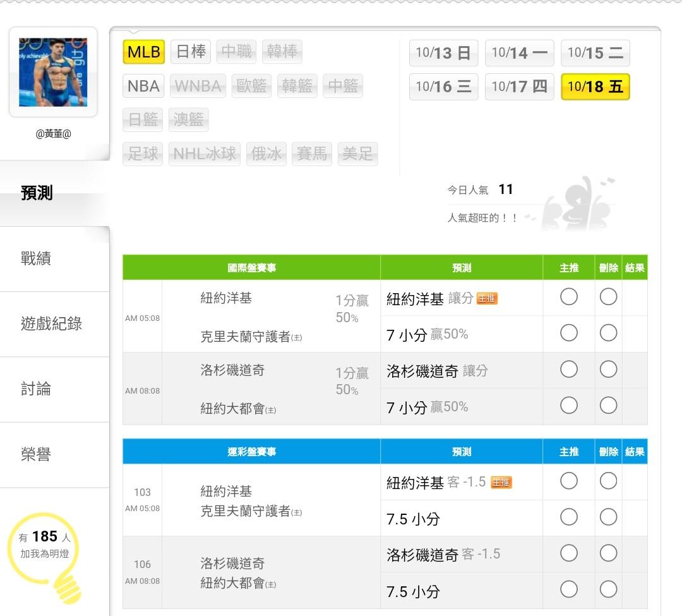Image resolution: width=682 pixels, height=616 pixels.
Task: Select 刪除 radio for AM 08:08 7 小分 贏50%
Action: coord(608,406)
